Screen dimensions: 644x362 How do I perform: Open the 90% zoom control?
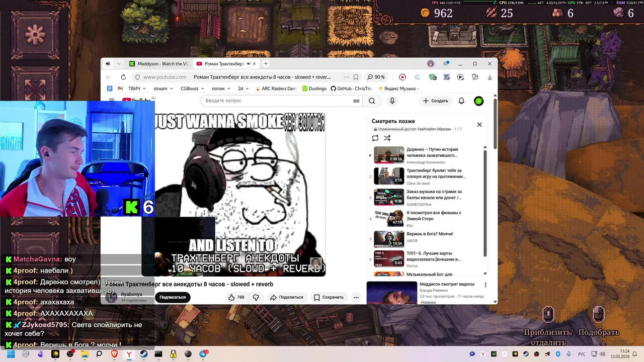pos(376,77)
